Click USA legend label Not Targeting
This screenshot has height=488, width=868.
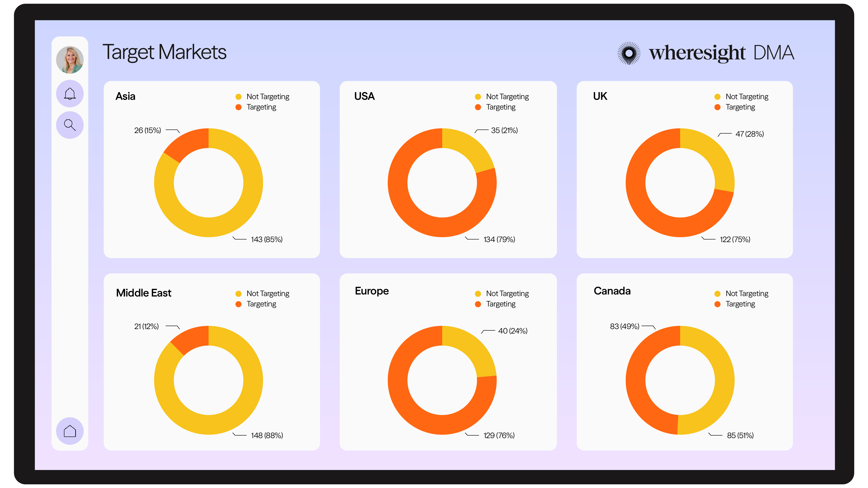pyautogui.click(x=508, y=97)
